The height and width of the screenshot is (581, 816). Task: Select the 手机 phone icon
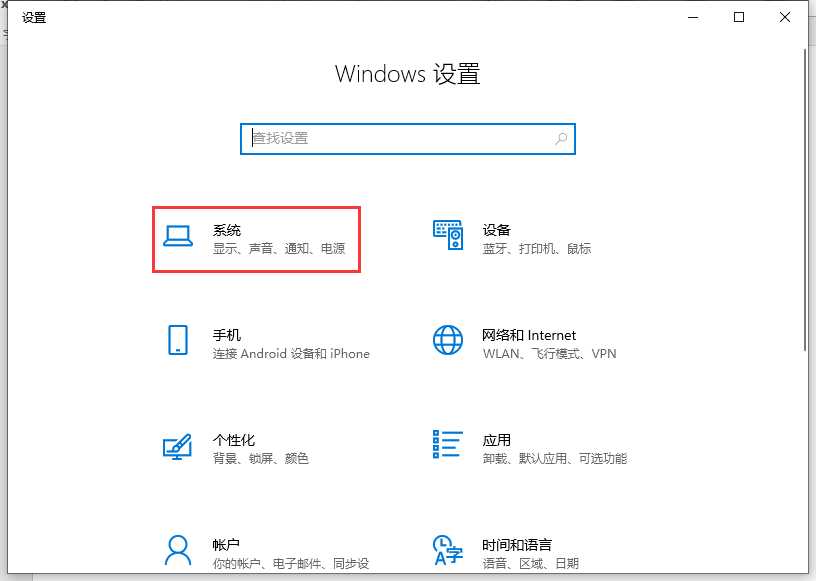(x=178, y=340)
